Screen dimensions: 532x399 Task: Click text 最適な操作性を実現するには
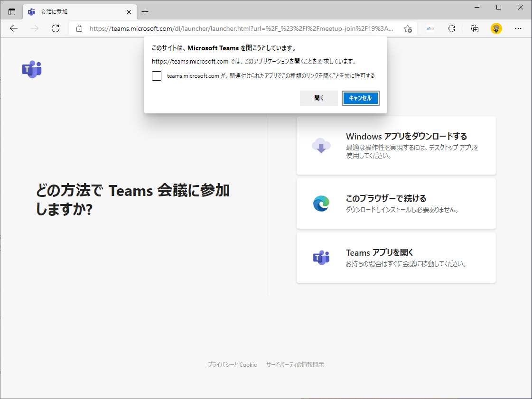tap(385, 148)
